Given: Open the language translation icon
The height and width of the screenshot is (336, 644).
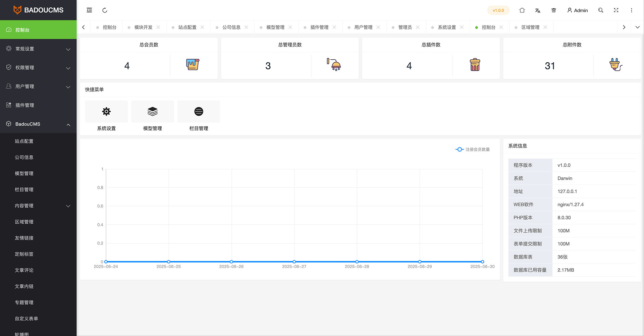Looking at the screenshot, I should pyautogui.click(x=538, y=10).
